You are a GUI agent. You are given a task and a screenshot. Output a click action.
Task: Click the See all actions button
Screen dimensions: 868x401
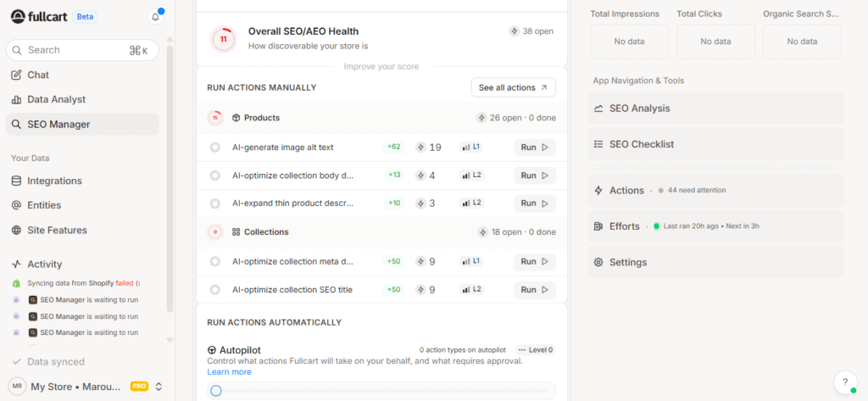[x=513, y=87]
